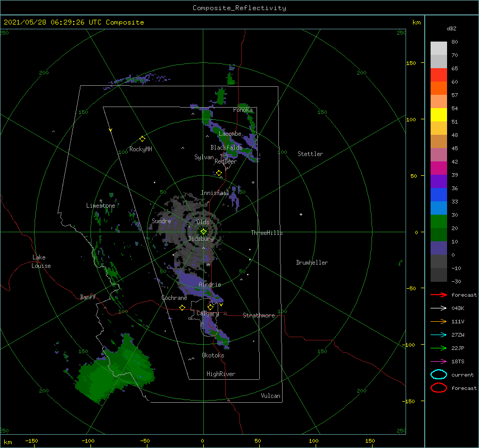The width and height of the screenshot is (479, 448).
Task: Click the Ponoka city label
Action: [x=243, y=110]
